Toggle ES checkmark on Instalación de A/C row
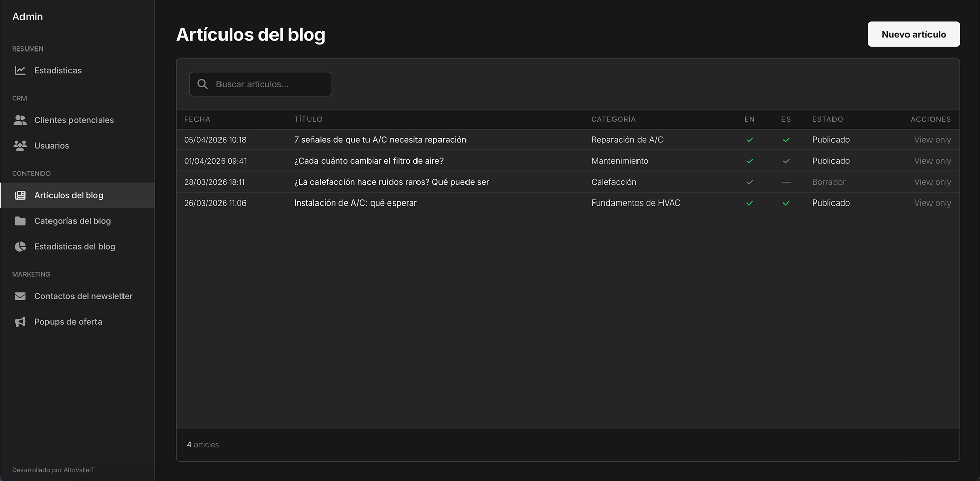980x481 pixels. click(x=786, y=202)
